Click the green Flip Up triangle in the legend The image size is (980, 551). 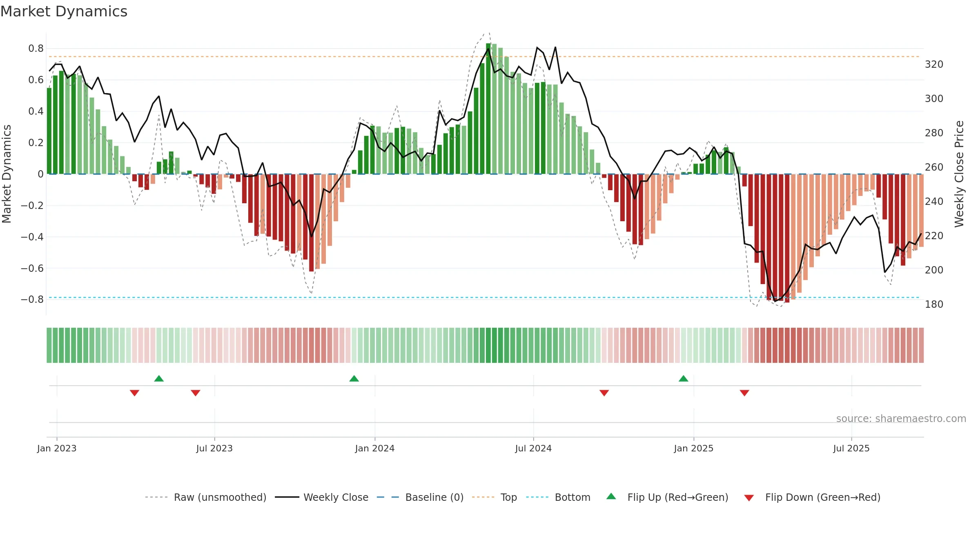pyautogui.click(x=611, y=496)
